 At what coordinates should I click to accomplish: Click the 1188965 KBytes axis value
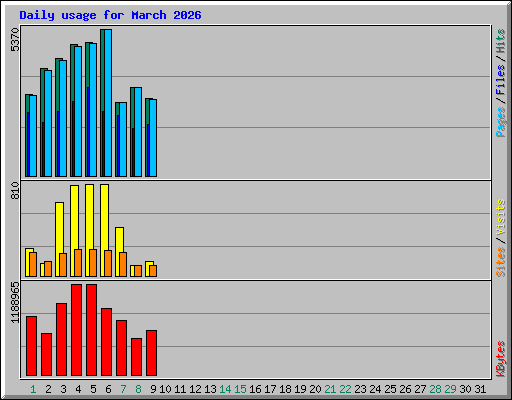(15, 303)
